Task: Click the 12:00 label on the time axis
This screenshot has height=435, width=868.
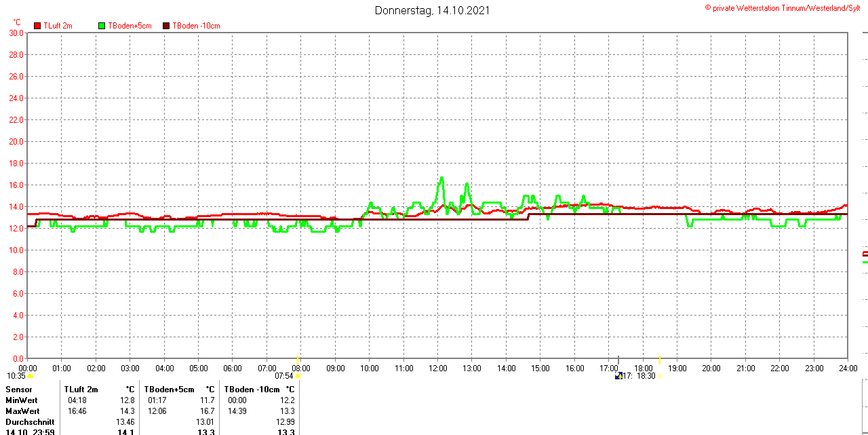Action: [438, 368]
